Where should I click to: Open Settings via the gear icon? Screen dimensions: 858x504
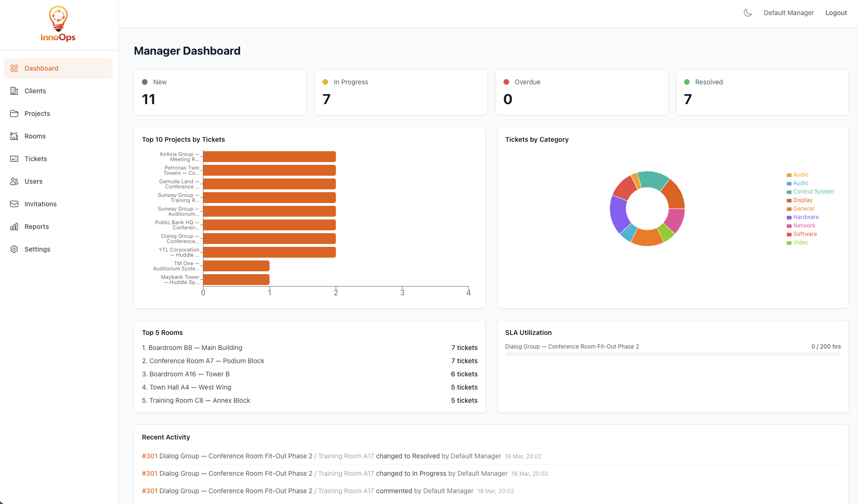[14, 249]
